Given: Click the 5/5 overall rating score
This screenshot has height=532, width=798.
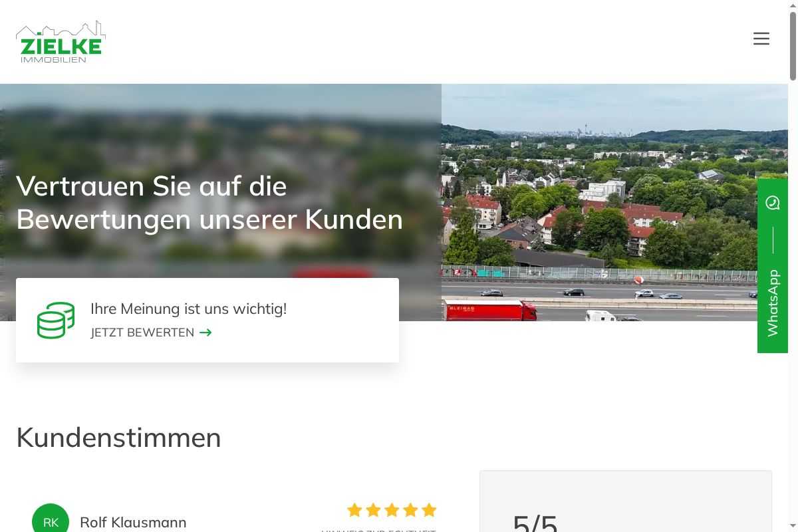Looking at the screenshot, I should 535,523.
